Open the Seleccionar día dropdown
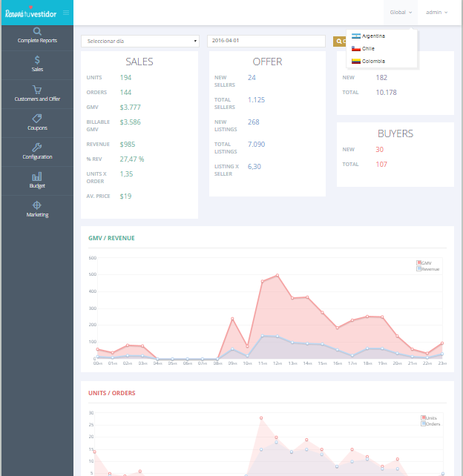Screen dimensions: 463x476 pos(139,41)
